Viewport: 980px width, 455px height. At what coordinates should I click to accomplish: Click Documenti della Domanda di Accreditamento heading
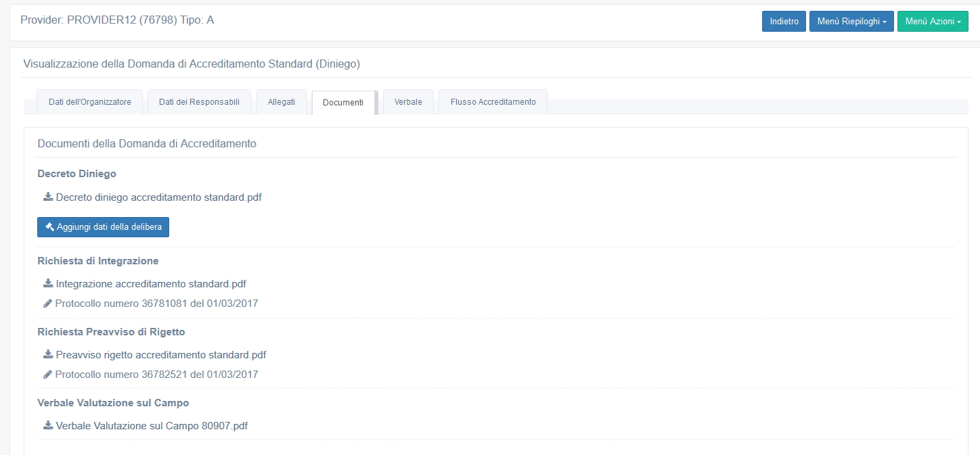pyautogui.click(x=147, y=144)
